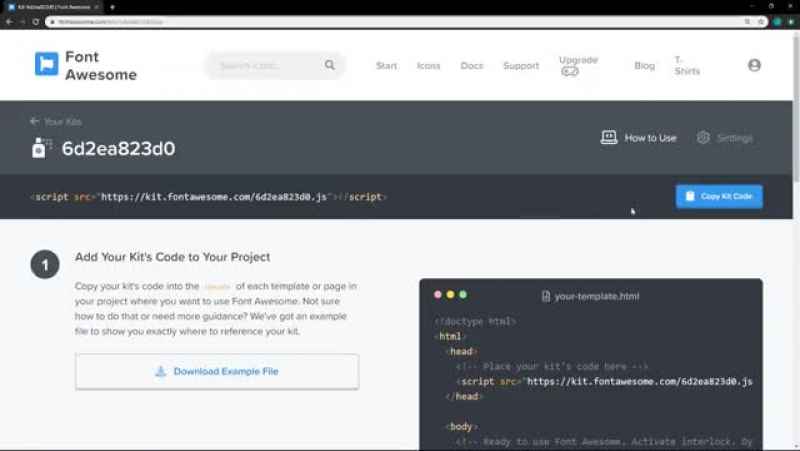
Task: Bookmark page with the star icon
Action: 761,22
